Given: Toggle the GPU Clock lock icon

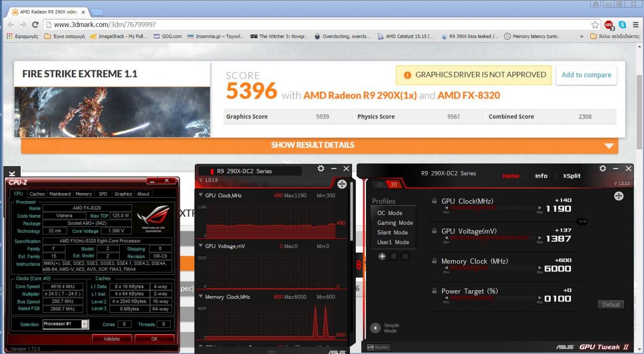Looking at the screenshot, I should 434,201.
